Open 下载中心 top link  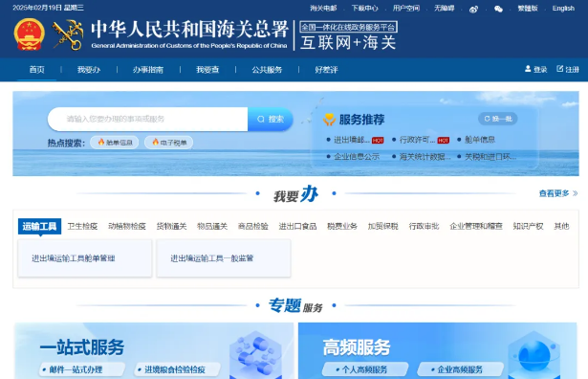click(x=364, y=9)
